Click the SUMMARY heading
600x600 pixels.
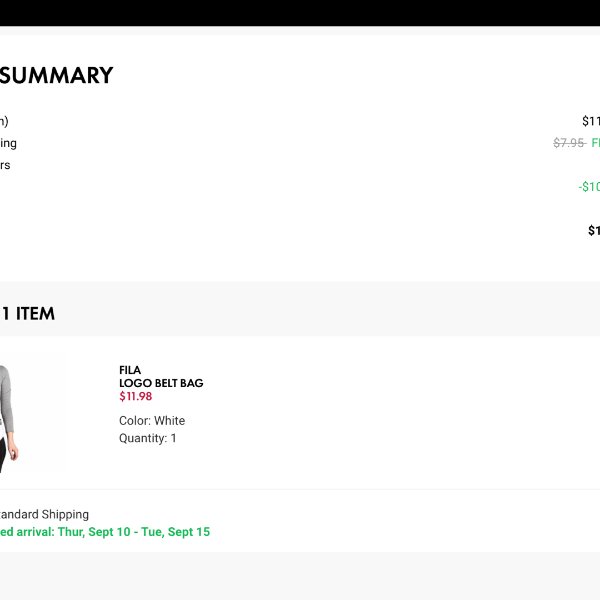(x=56, y=75)
